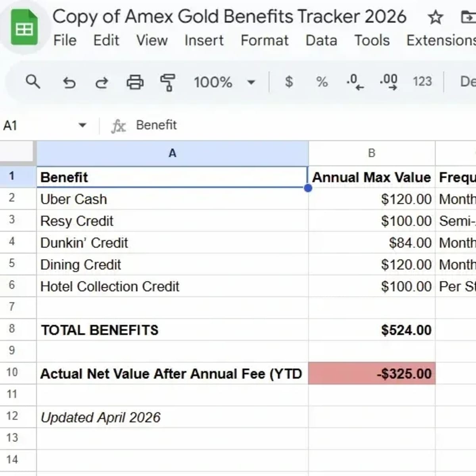Screen dimensions: 476x476
Task: Format as percent
Action: coord(322,82)
